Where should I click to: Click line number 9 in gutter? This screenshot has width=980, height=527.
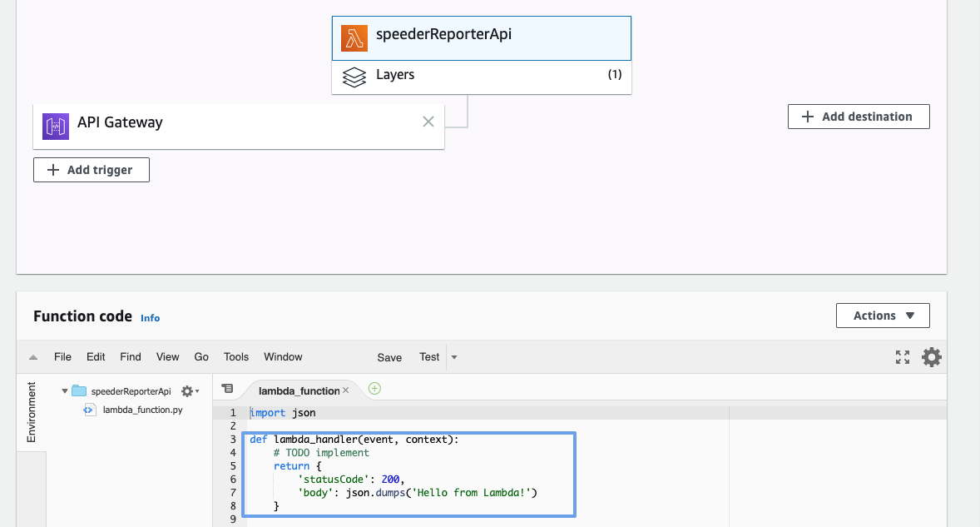tap(233, 519)
